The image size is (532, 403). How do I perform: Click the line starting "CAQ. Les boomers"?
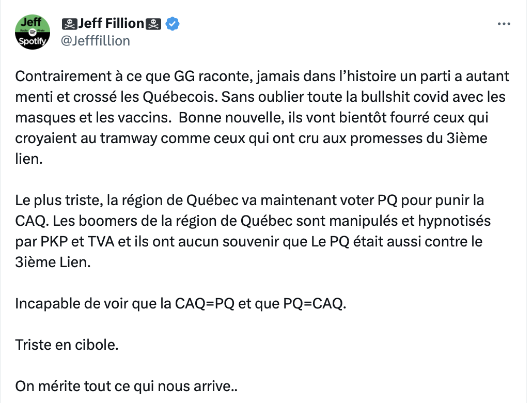click(253, 221)
